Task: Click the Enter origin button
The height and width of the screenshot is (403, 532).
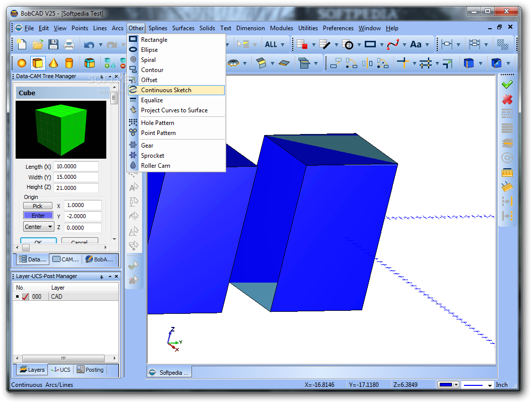Action: (38, 216)
